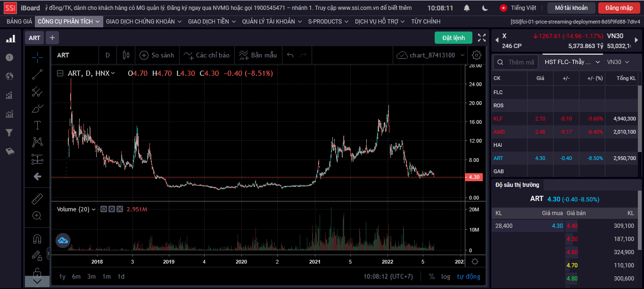Screen dimensions: 644x289
Task: Open TÙY CHỈNH menu
Action: (x=426, y=22)
